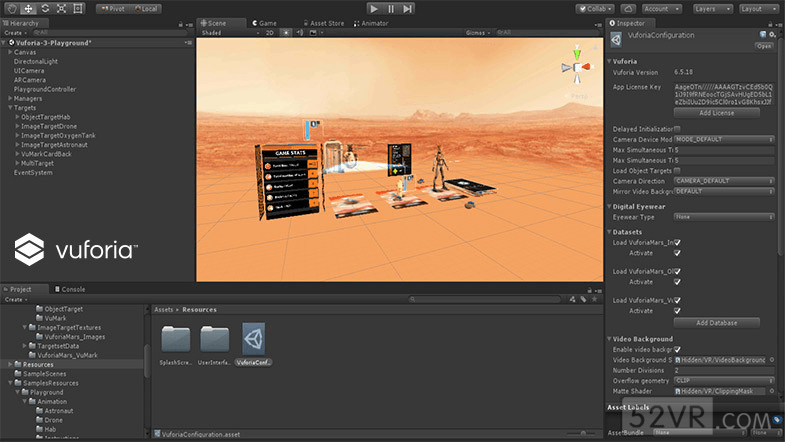Select ARCamera in Hierarchy
The image size is (785, 442).
click(30, 80)
